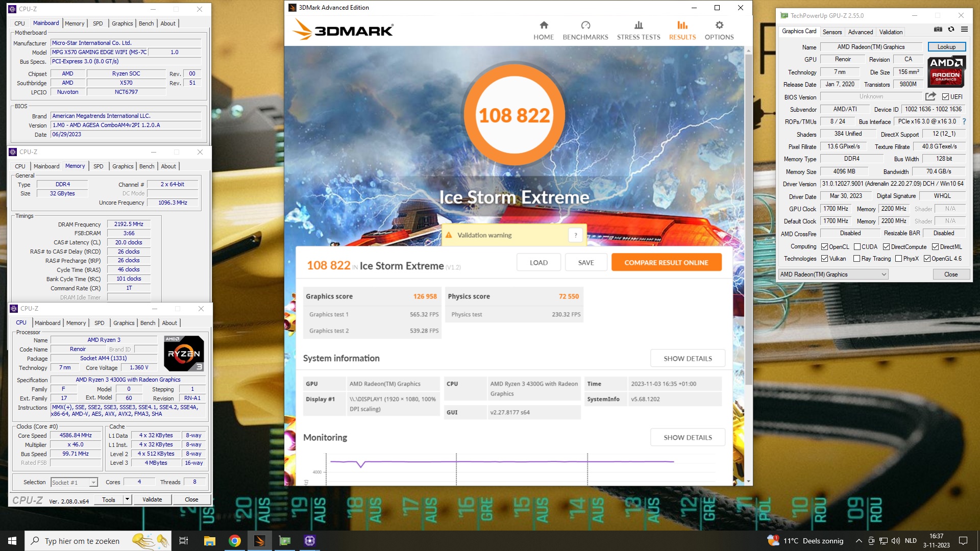The height and width of the screenshot is (551, 980).
Task: Switch to the Validation tab in GPU-Z
Action: point(891,32)
